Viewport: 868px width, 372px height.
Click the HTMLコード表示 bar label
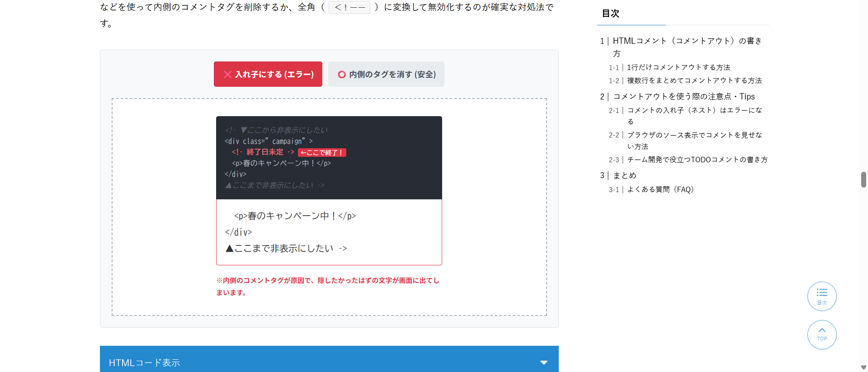click(x=145, y=363)
